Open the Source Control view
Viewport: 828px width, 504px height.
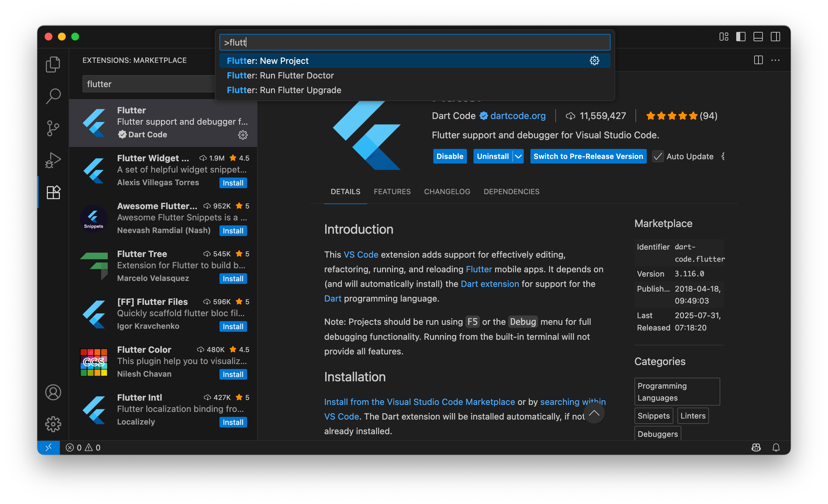(x=53, y=128)
